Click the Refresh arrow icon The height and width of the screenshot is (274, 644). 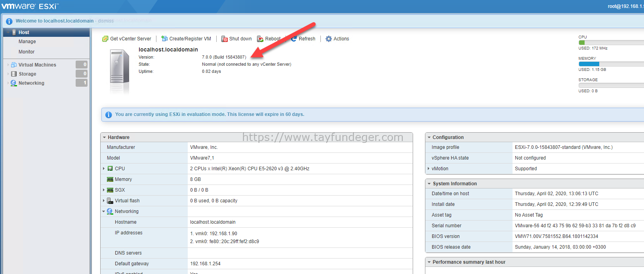click(294, 39)
